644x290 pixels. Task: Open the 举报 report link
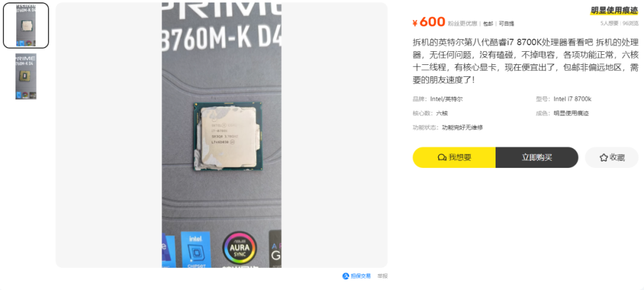[382, 276]
